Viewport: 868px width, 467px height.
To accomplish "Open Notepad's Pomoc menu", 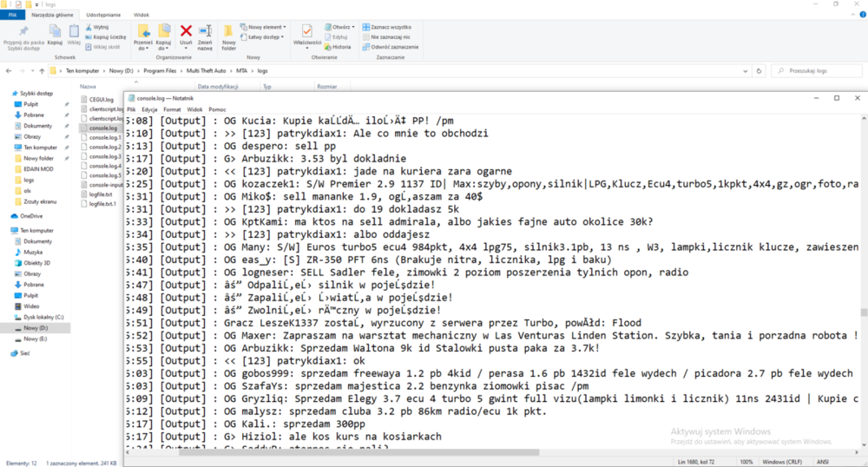I will [217, 109].
